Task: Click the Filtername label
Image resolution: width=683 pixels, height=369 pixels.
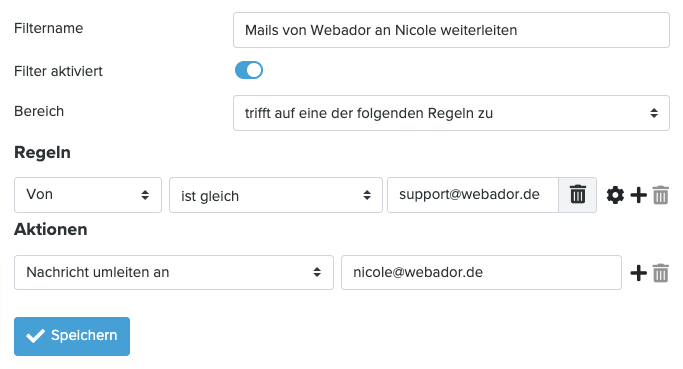Action: (x=48, y=28)
